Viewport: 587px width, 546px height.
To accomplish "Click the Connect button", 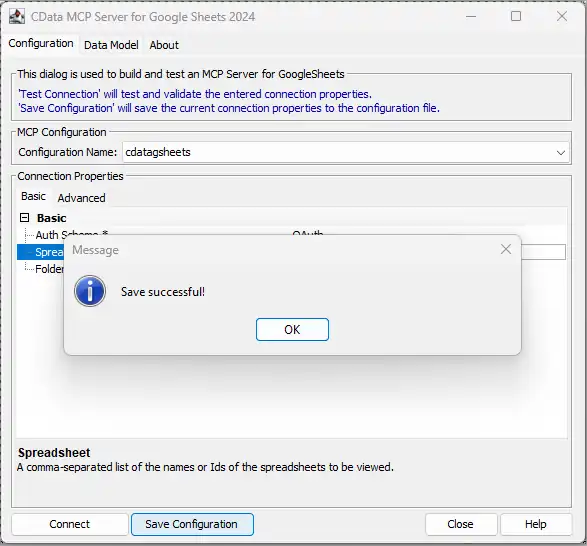I will coord(70,524).
